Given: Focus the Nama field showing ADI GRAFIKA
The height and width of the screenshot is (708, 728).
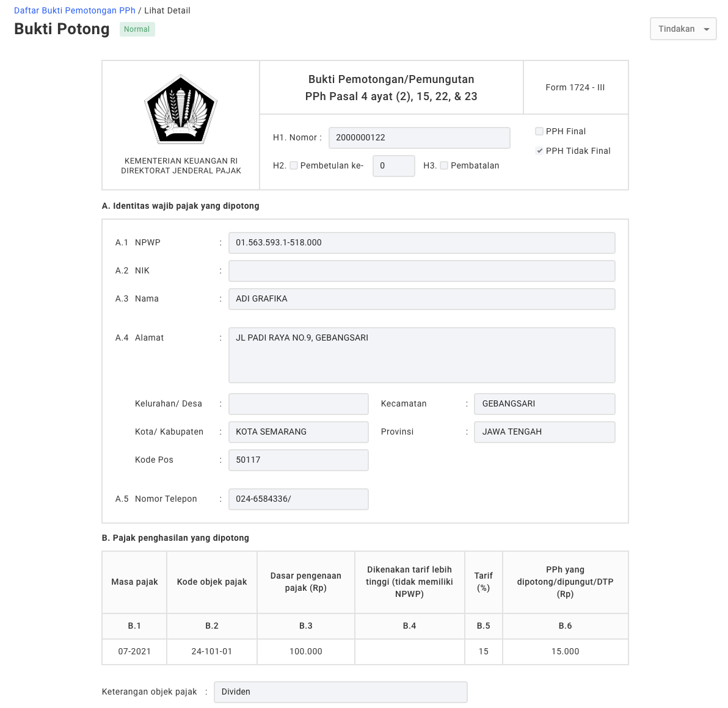Looking at the screenshot, I should click(421, 299).
